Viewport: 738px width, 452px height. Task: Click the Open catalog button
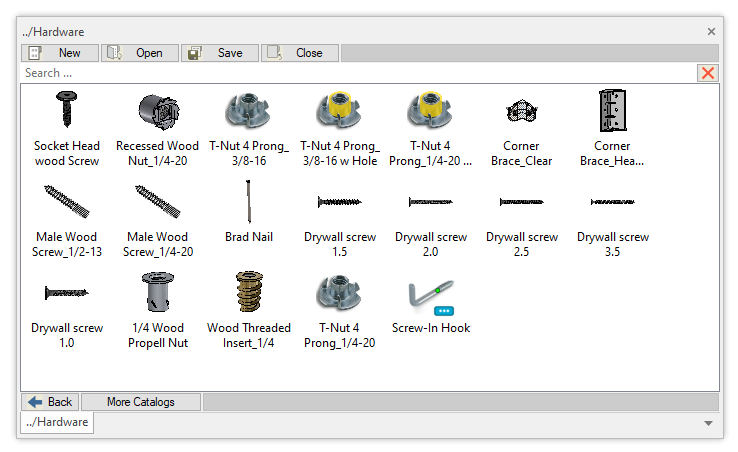140,53
